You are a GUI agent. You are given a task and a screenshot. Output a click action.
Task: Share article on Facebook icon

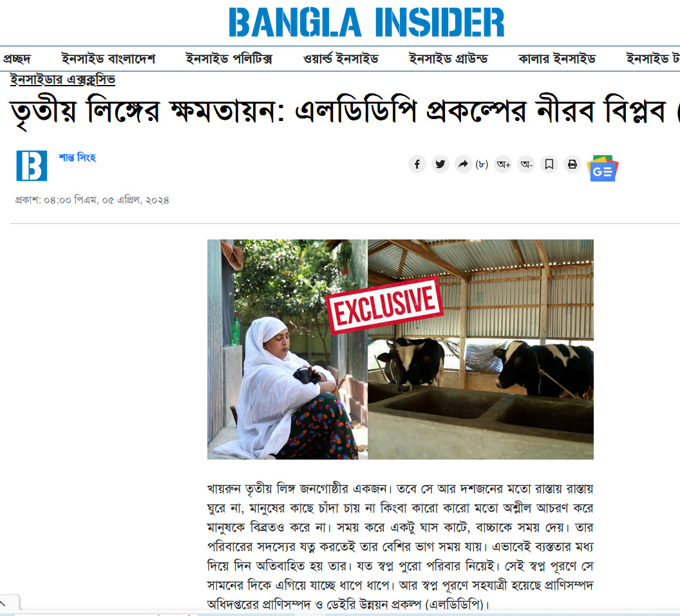click(x=417, y=164)
